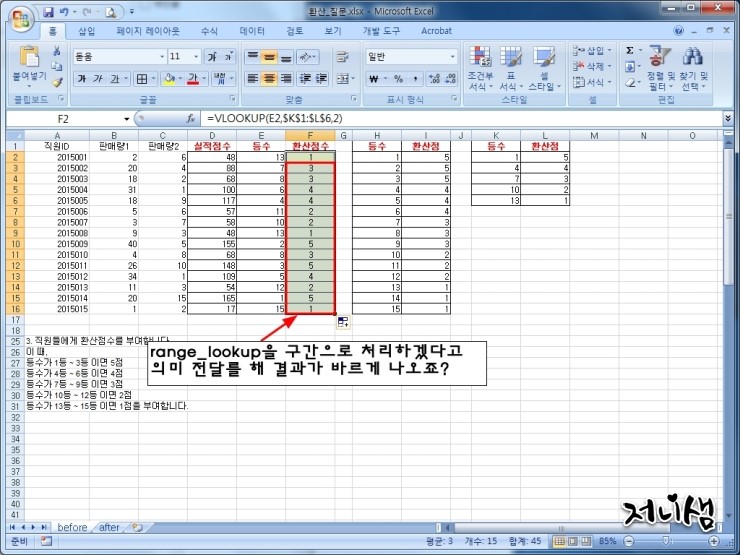Viewport: 740px width, 555px height.
Task: Open the font color dropdown arrow
Action: pyautogui.click(x=204, y=79)
